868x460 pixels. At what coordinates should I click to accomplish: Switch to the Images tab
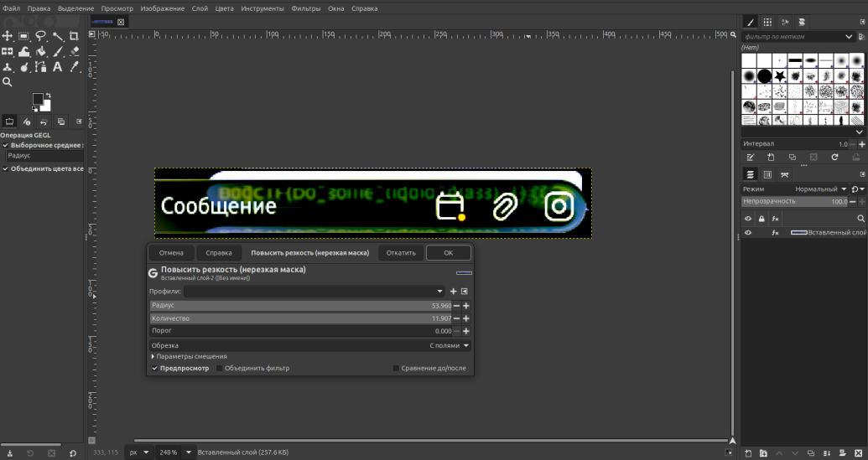coord(61,121)
